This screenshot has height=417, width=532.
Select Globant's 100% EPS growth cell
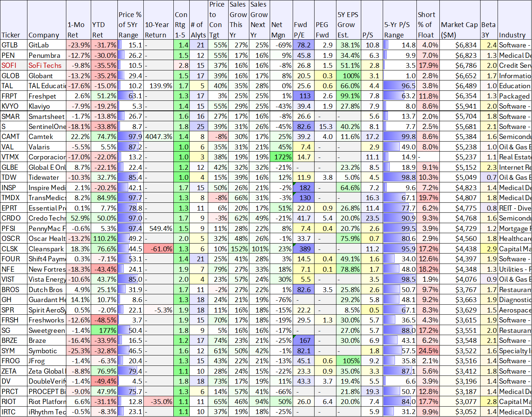pyautogui.click(x=349, y=76)
